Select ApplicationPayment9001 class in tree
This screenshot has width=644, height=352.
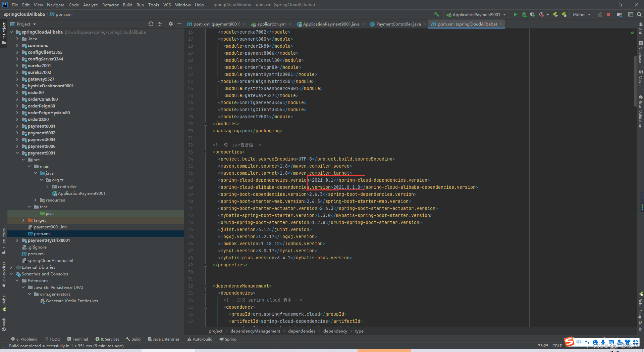pos(82,193)
